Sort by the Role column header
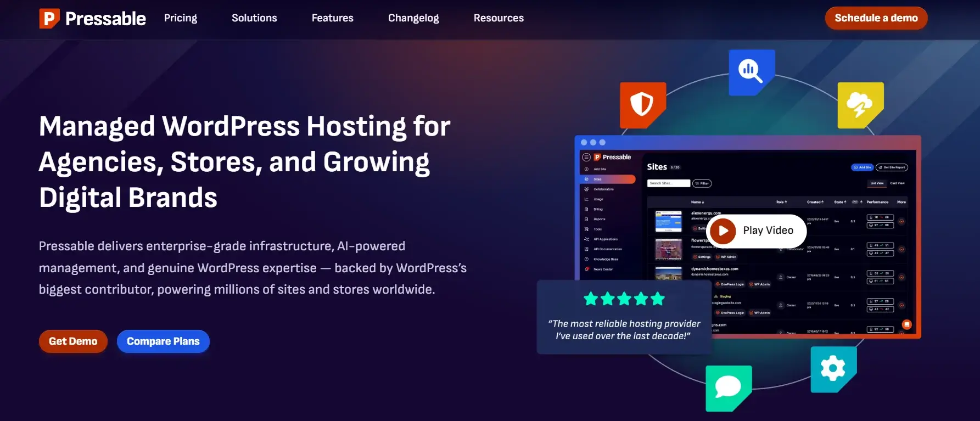The image size is (980, 421). [781, 202]
